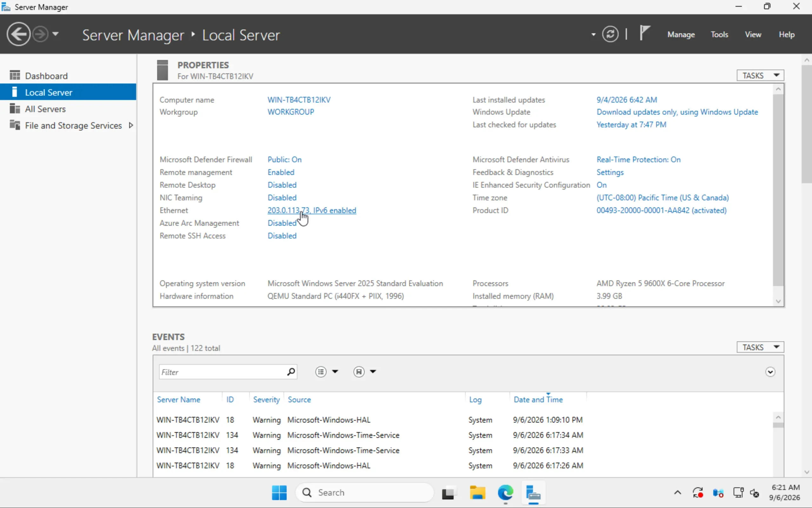Viewport: 812px width, 508px height.
Task: Sort events by Severity column
Action: [266, 399]
